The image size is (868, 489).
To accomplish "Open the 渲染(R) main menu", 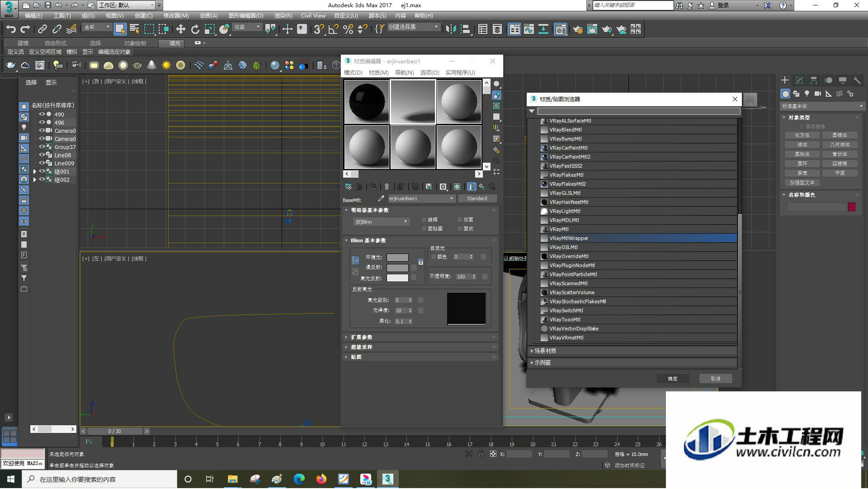I will 283,16.
